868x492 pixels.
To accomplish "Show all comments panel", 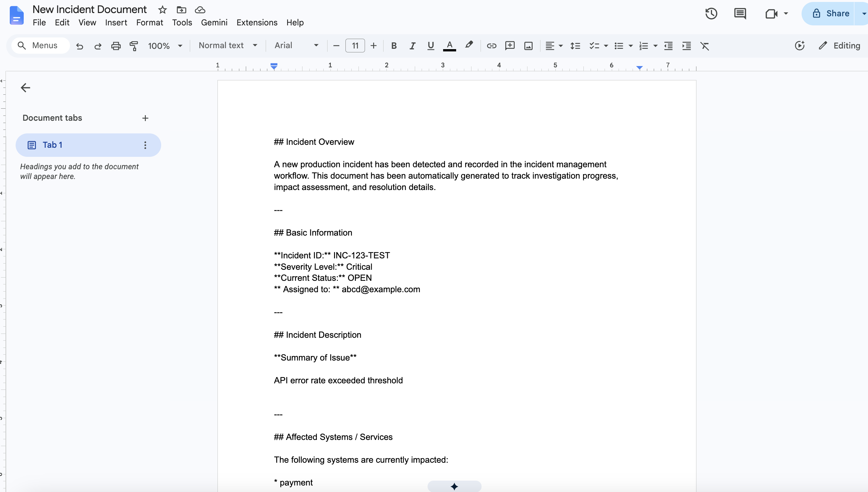I will point(740,14).
